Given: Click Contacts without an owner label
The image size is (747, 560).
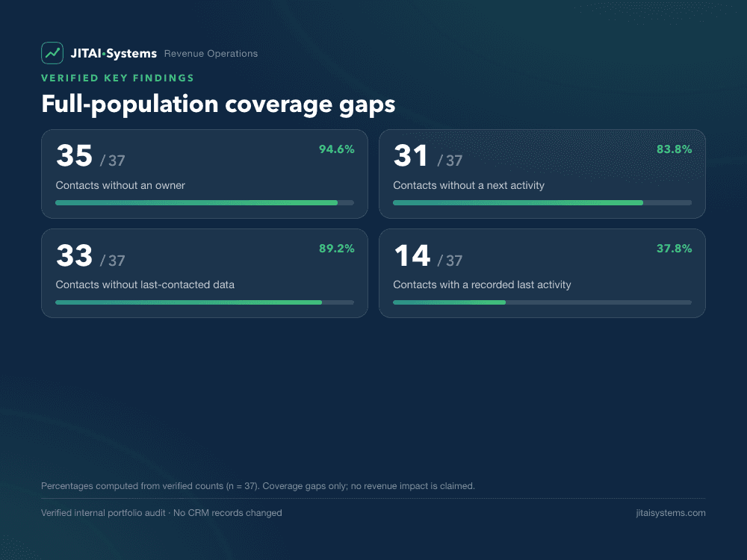Looking at the screenshot, I should [120, 185].
